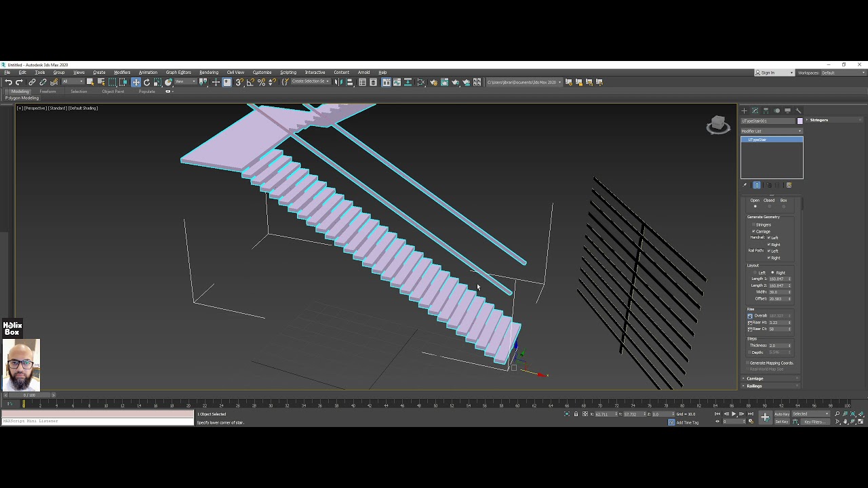Activate the Select and Move tool
The width and height of the screenshot is (868, 488).
tap(136, 82)
